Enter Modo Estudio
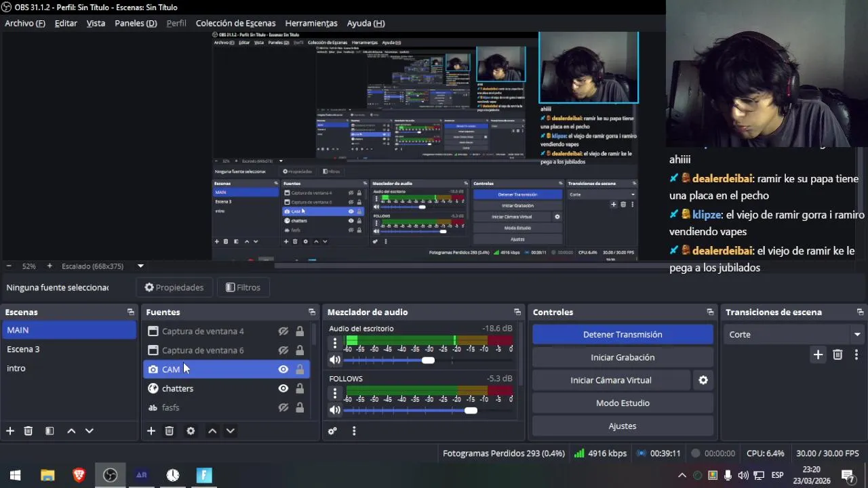868x488 pixels. point(623,403)
